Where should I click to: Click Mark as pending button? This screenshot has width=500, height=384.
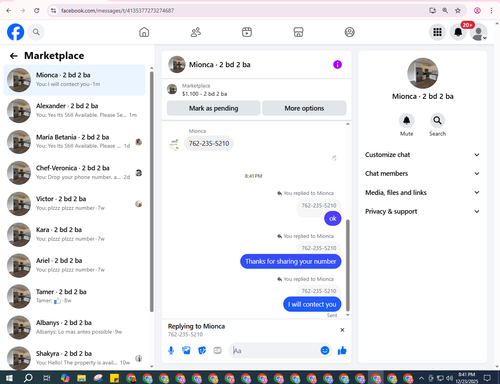pyautogui.click(x=213, y=108)
